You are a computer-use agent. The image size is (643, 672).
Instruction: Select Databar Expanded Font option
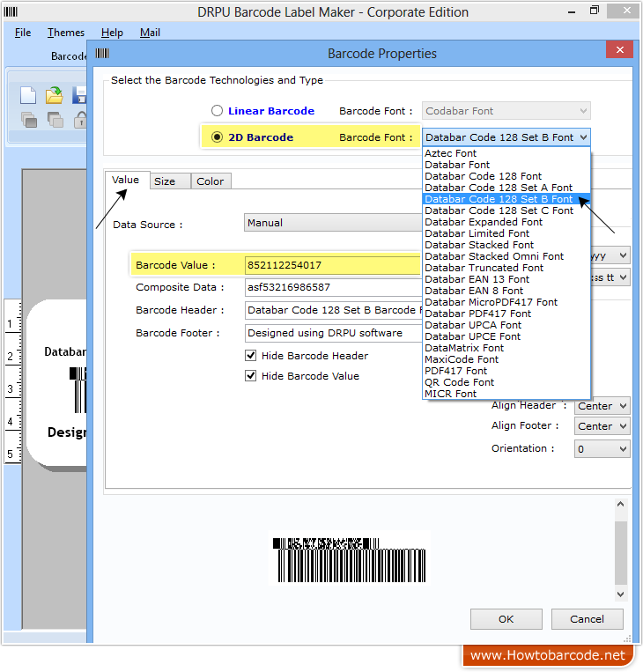[506, 222]
